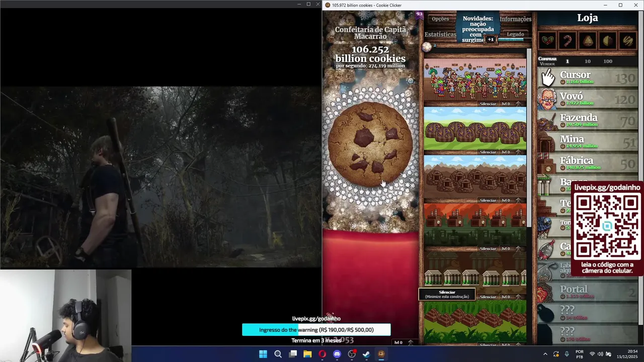Open the Opções menu
This screenshot has width=644, height=362.
[440, 19]
